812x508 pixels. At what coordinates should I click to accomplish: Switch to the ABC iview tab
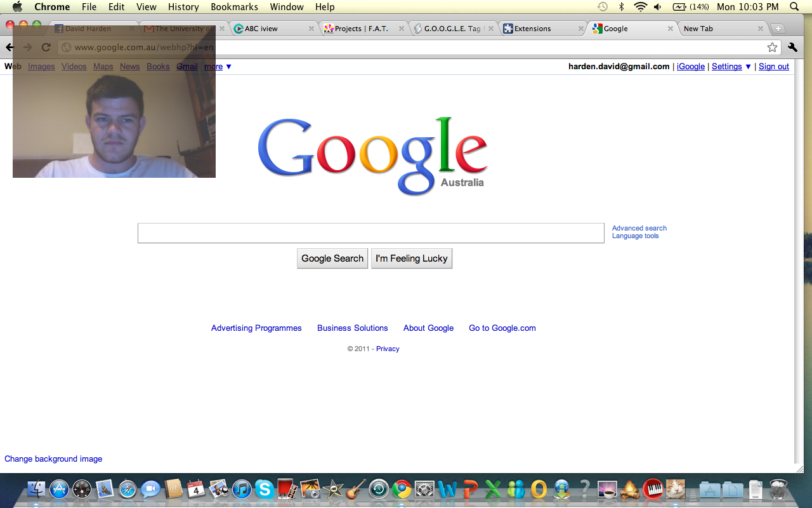[x=273, y=29]
